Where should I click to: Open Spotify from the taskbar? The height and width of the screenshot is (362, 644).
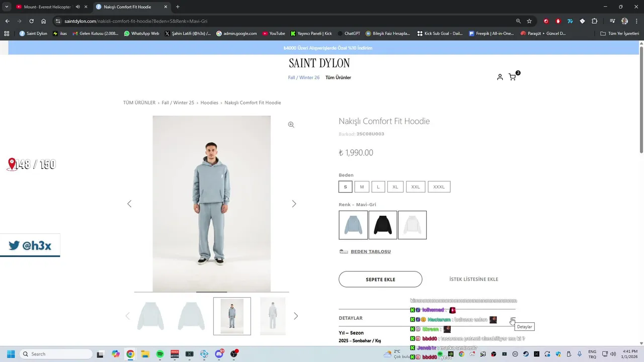pos(160,354)
